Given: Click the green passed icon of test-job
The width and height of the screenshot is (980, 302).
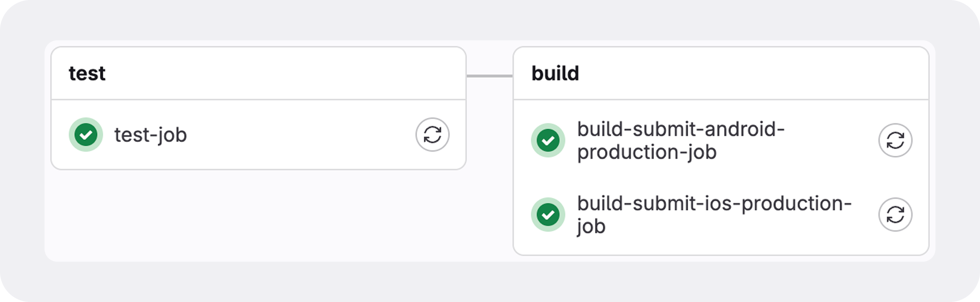Looking at the screenshot, I should tap(86, 135).
